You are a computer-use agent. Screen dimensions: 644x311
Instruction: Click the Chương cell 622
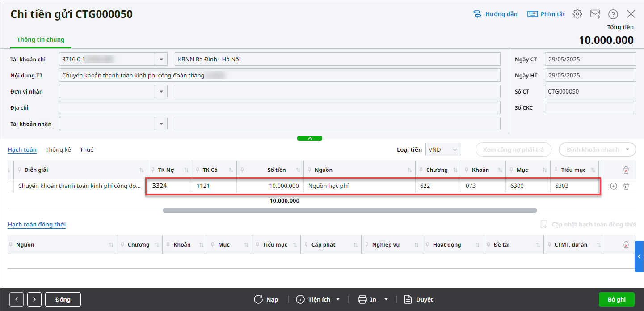[x=438, y=186]
